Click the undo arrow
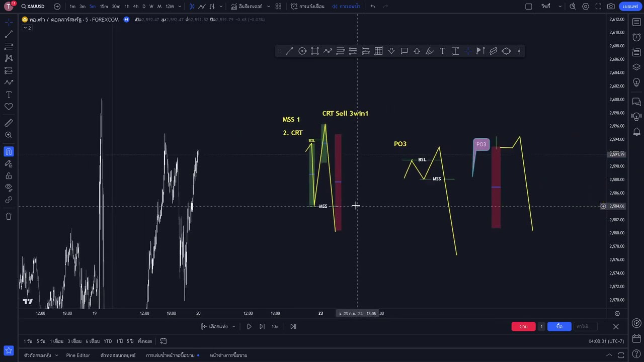Image resolution: width=644 pixels, height=362 pixels. coord(373,7)
